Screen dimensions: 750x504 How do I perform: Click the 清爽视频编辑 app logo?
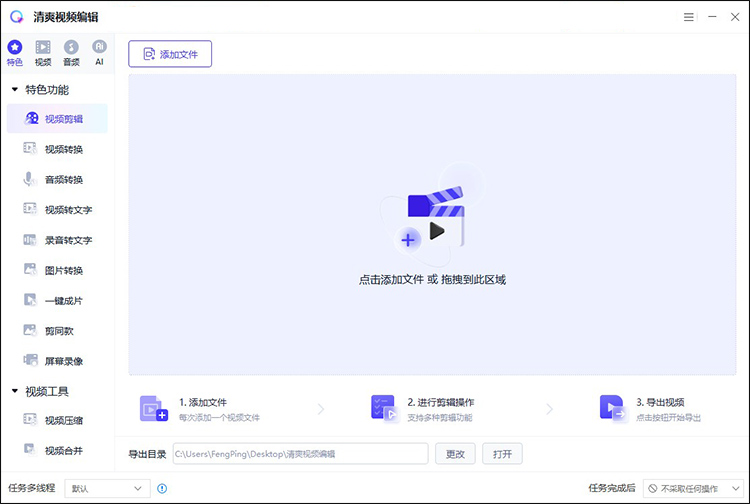tap(16, 17)
